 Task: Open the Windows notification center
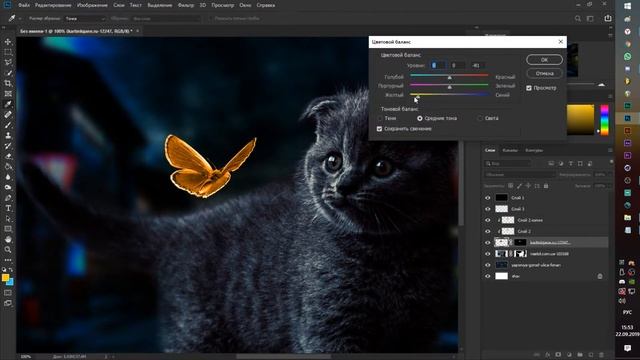627,348
